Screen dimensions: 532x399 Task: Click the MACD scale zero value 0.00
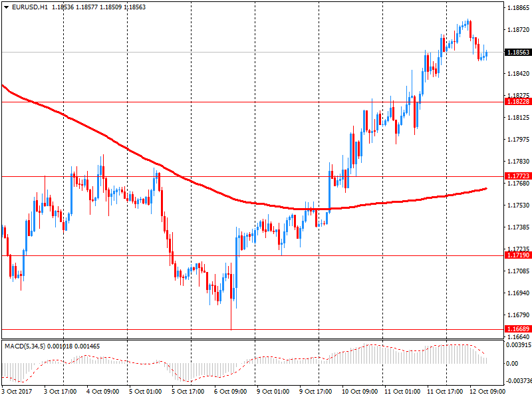pyautogui.click(x=512, y=363)
